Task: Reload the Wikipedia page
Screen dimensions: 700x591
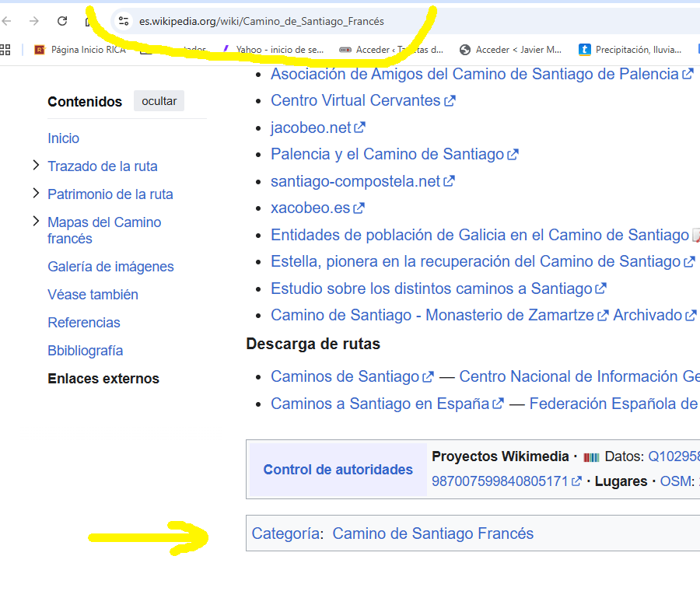Action: click(x=62, y=21)
